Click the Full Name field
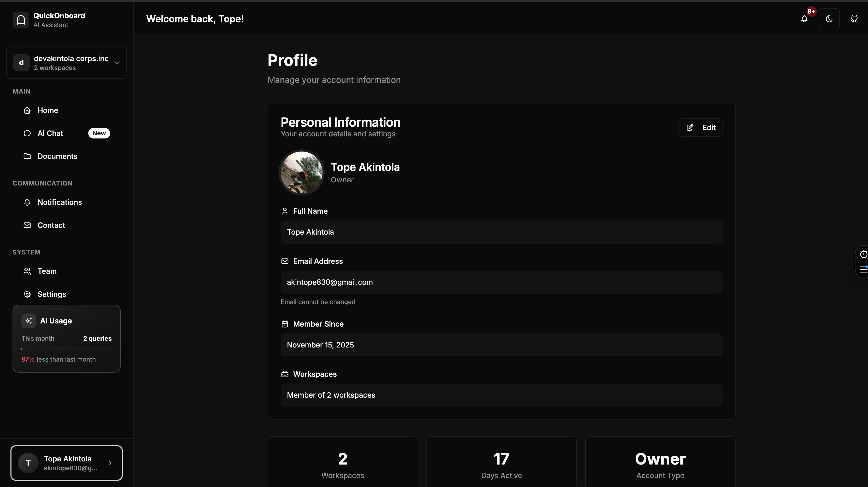The height and width of the screenshot is (487, 868). coord(501,232)
